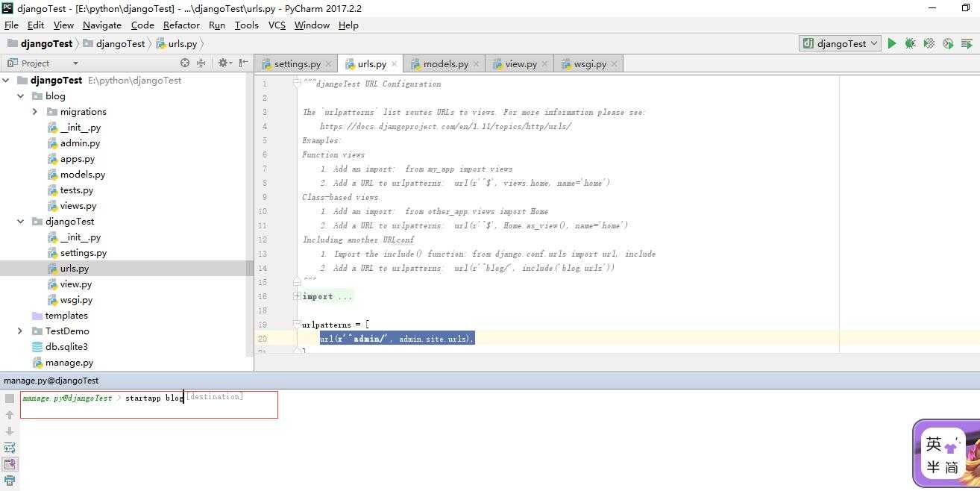
Task: Expand the migrations folder
Action: pos(35,111)
